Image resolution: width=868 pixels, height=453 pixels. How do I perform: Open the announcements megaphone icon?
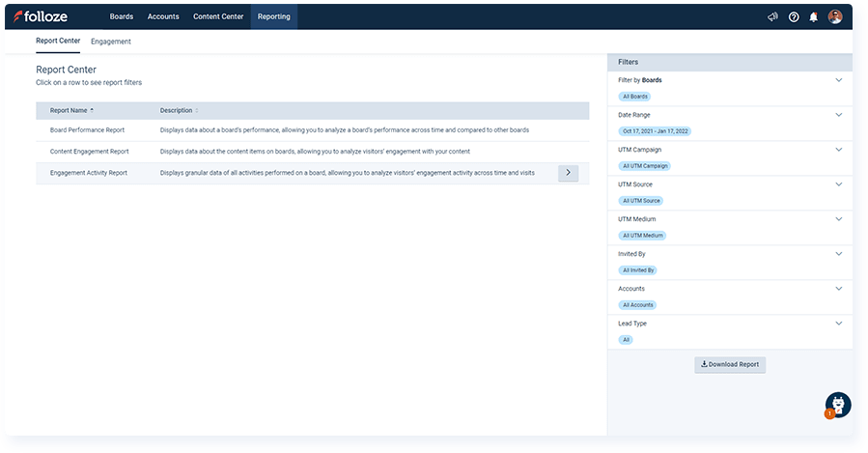point(772,16)
